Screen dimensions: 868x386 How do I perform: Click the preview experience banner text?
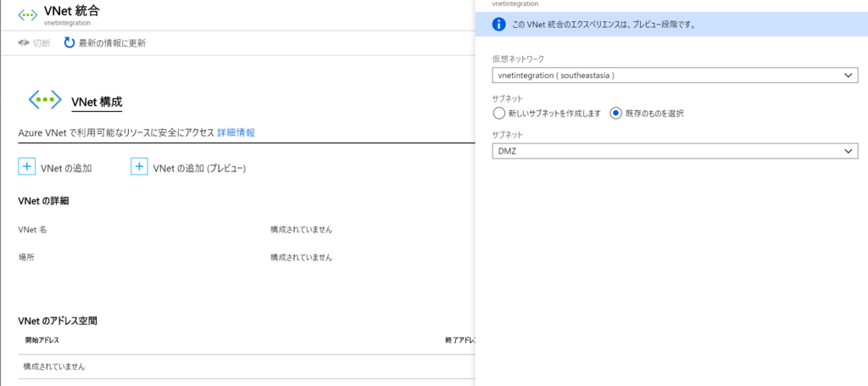click(x=604, y=25)
